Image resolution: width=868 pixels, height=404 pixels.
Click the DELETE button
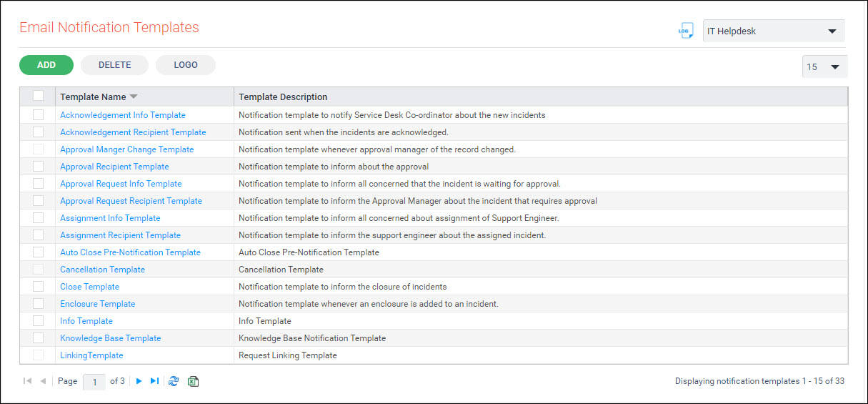[114, 65]
